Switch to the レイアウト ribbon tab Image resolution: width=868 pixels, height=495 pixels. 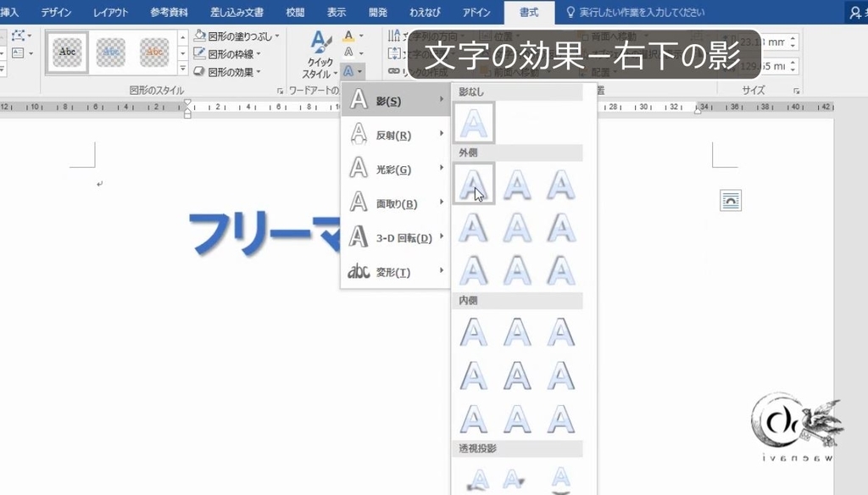pos(110,12)
